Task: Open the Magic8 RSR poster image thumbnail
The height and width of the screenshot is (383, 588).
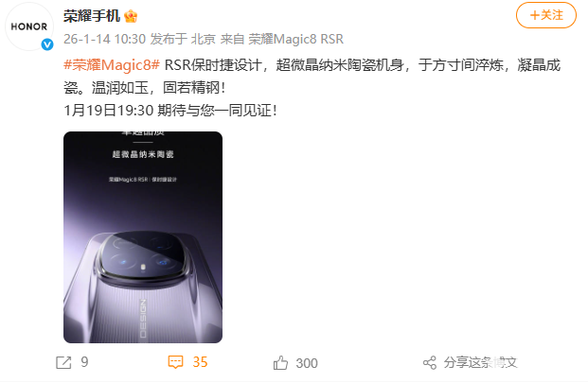Action: point(143,237)
